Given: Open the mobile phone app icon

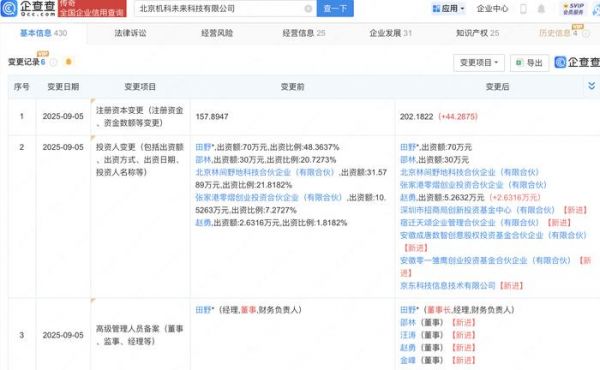Looking at the screenshot, I should [x=523, y=8].
